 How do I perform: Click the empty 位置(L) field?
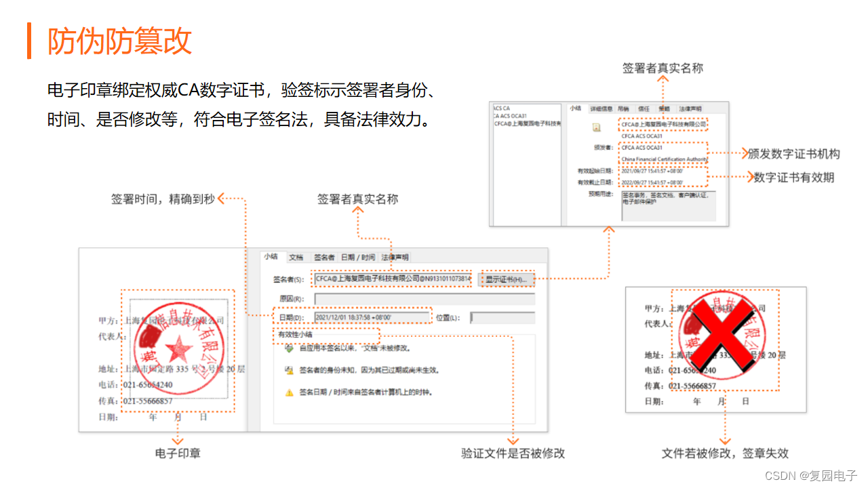tap(502, 317)
